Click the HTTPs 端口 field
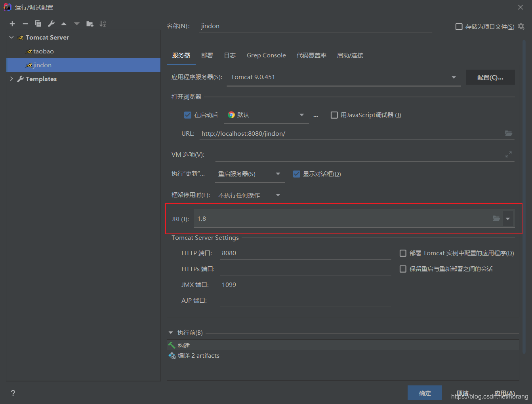The height and width of the screenshot is (404, 532). 305,269
